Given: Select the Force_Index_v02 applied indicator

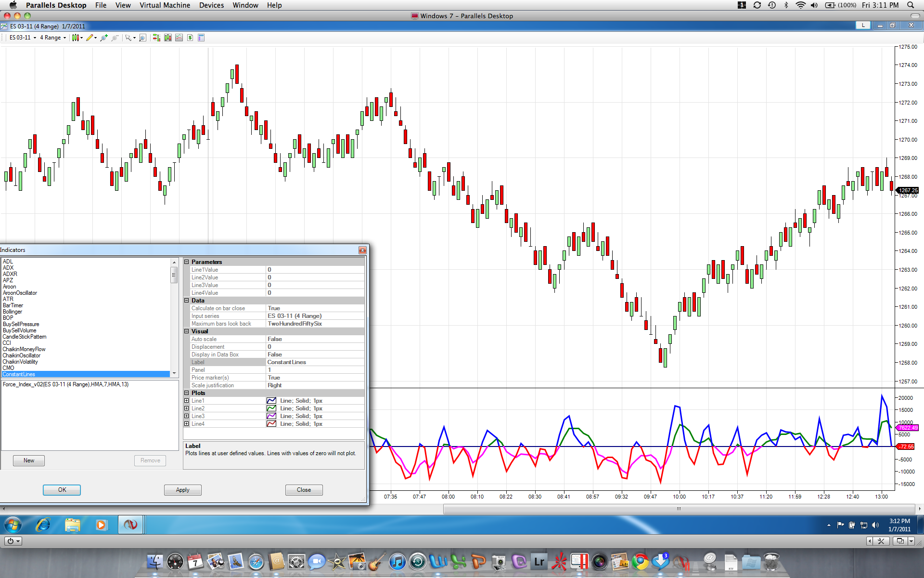Looking at the screenshot, I should 66,384.
